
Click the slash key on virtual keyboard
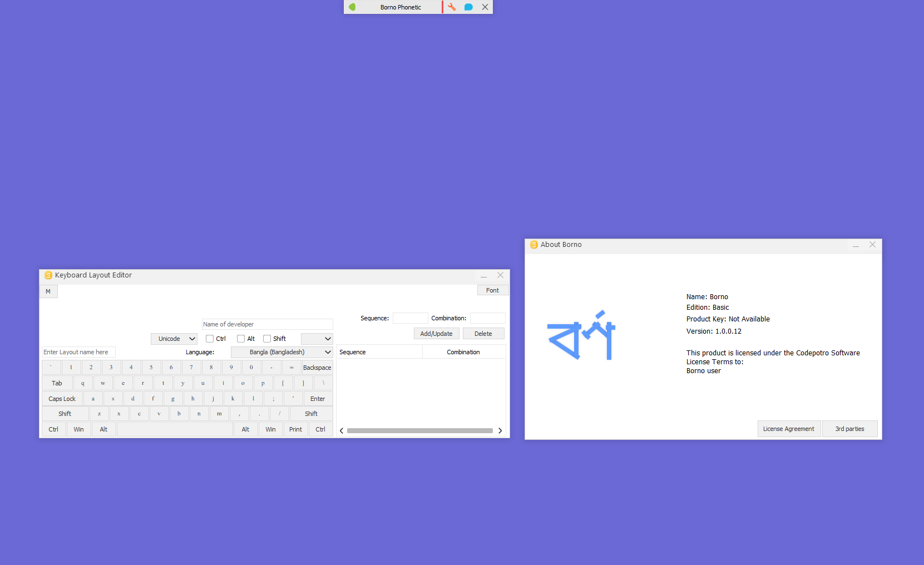[x=279, y=414]
